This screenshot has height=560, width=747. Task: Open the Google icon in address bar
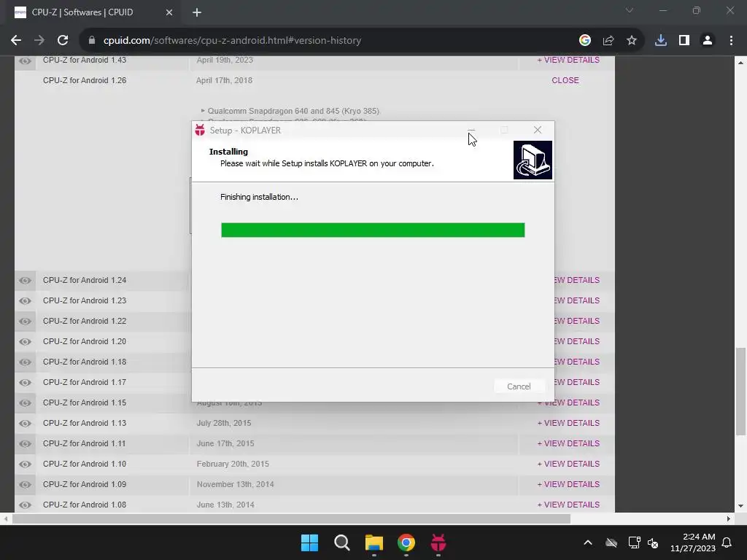point(585,41)
